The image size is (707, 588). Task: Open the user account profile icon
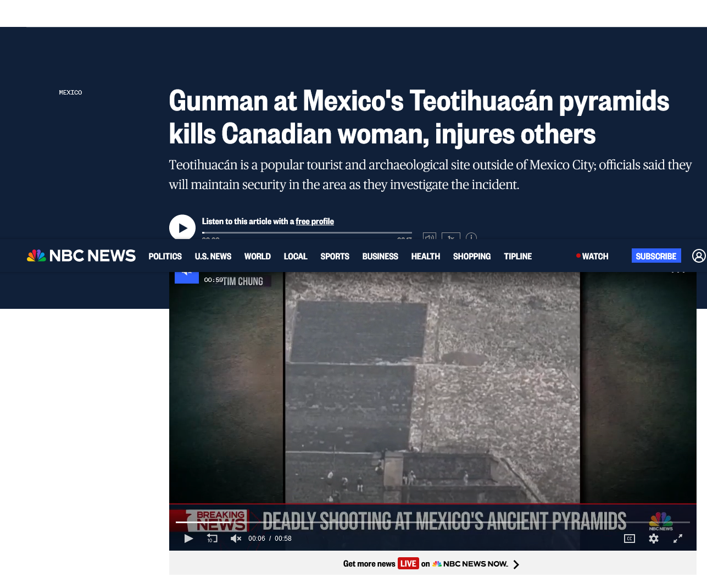pos(699,256)
